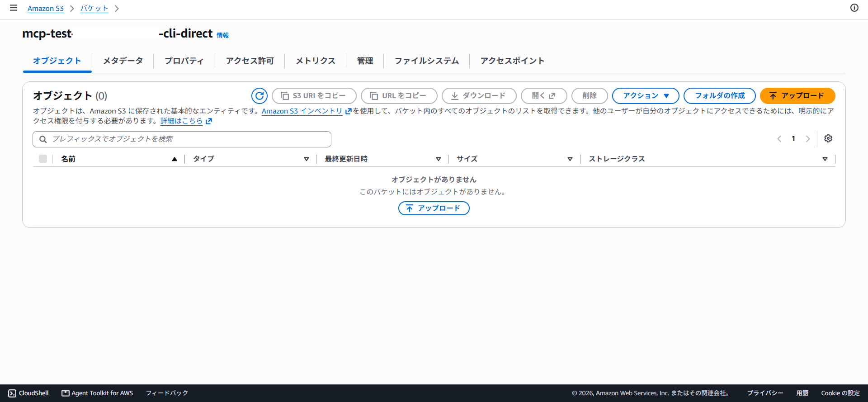Viewport: 868px width, 402px height.
Task: Open the アクセスポイント tab
Action: pyautogui.click(x=512, y=61)
